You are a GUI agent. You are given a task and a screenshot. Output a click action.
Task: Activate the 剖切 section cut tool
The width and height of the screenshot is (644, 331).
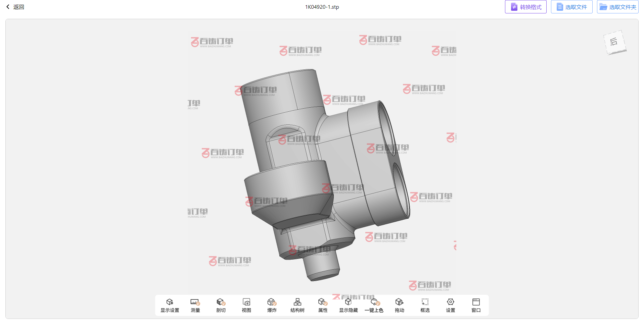tap(221, 305)
